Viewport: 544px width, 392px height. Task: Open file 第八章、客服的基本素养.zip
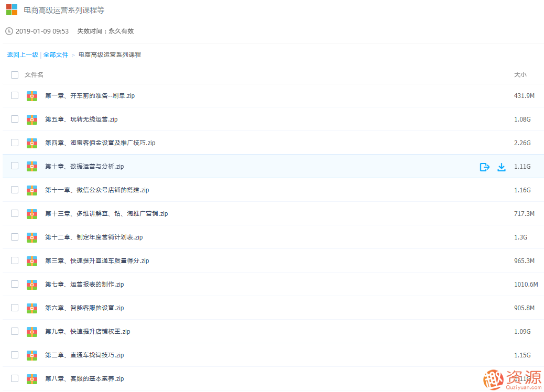coord(84,379)
